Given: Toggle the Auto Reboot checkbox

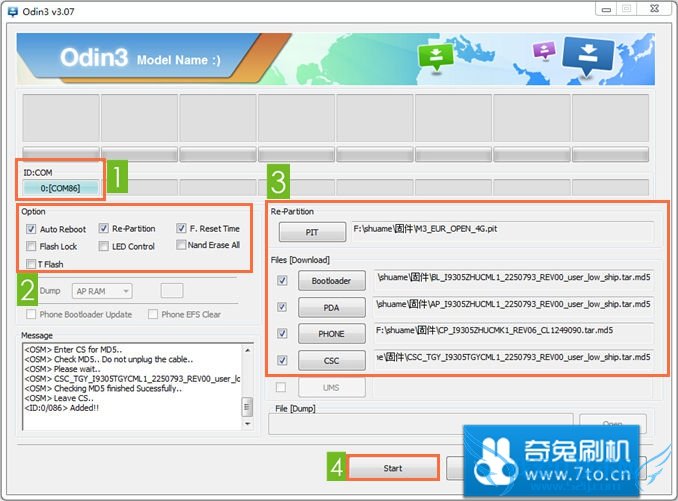Looking at the screenshot, I should [31, 229].
